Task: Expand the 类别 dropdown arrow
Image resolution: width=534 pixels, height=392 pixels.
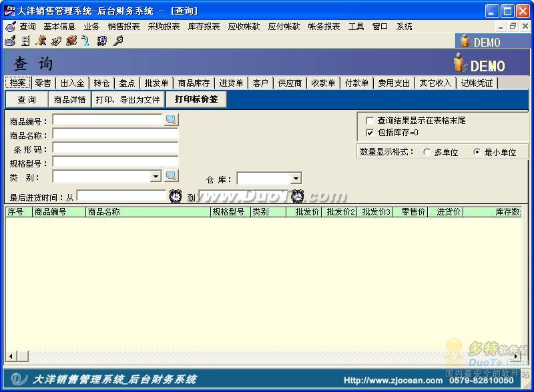Action: [156, 176]
